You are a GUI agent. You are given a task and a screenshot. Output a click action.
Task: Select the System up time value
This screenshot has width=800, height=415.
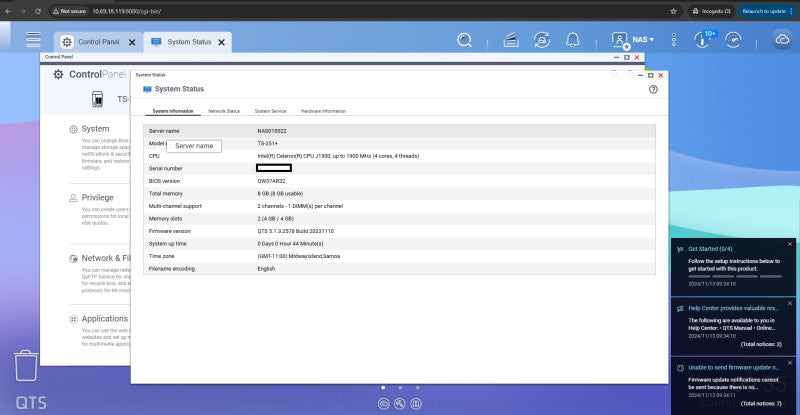point(290,244)
